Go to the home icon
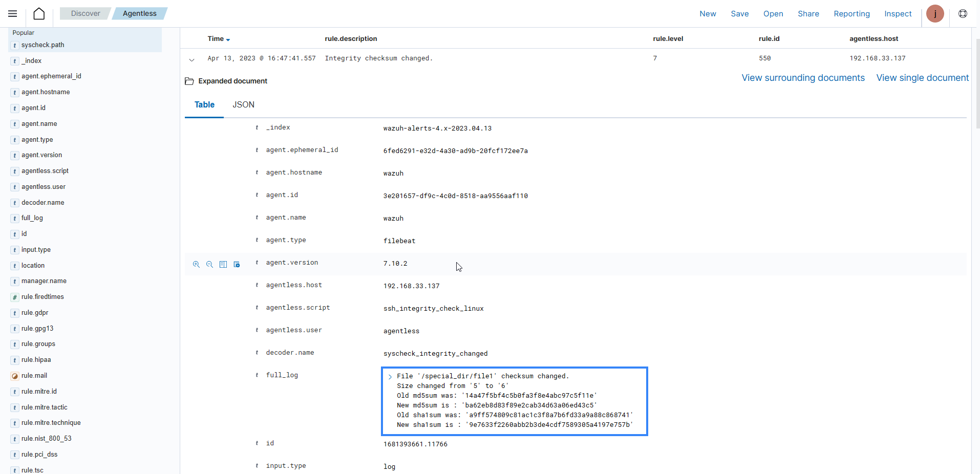Viewport: 980px width, 474px height. coord(39,14)
